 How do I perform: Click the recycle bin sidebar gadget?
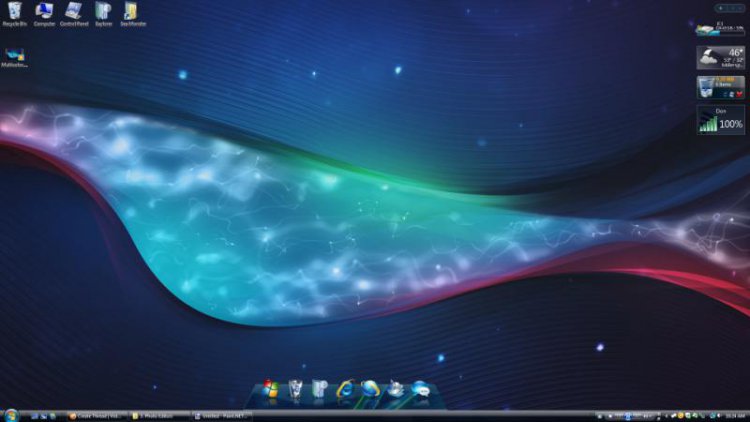tap(720, 87)
